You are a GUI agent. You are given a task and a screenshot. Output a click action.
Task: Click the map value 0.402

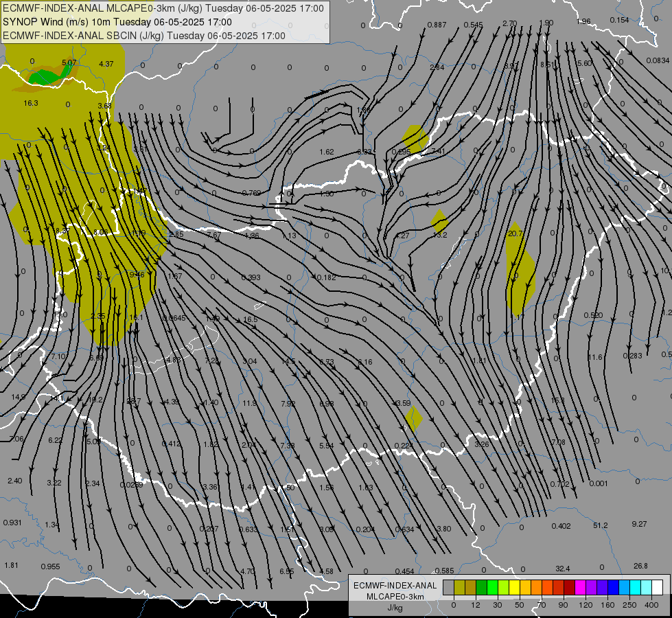click(x=561, y=526)
